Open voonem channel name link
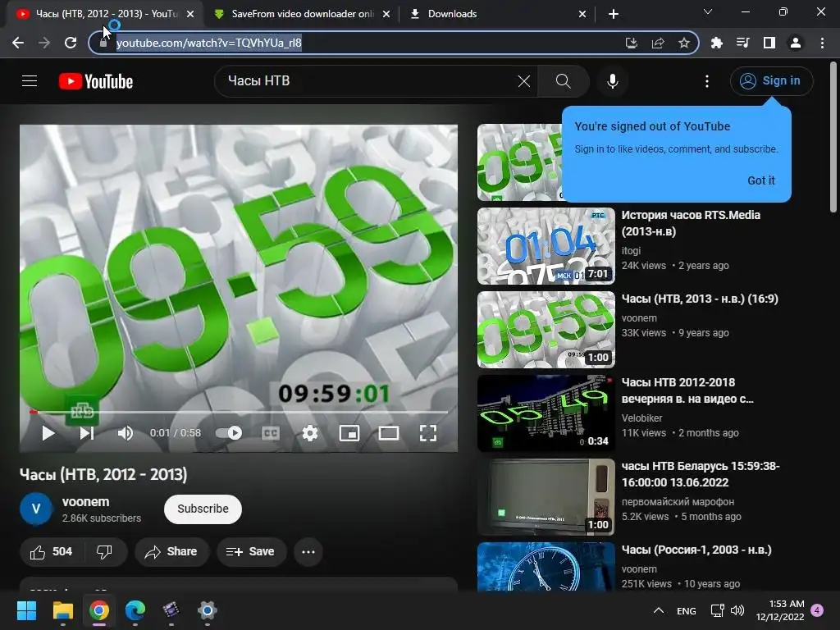This screenshot has height=630, width=840. click(x=85, y=502)
